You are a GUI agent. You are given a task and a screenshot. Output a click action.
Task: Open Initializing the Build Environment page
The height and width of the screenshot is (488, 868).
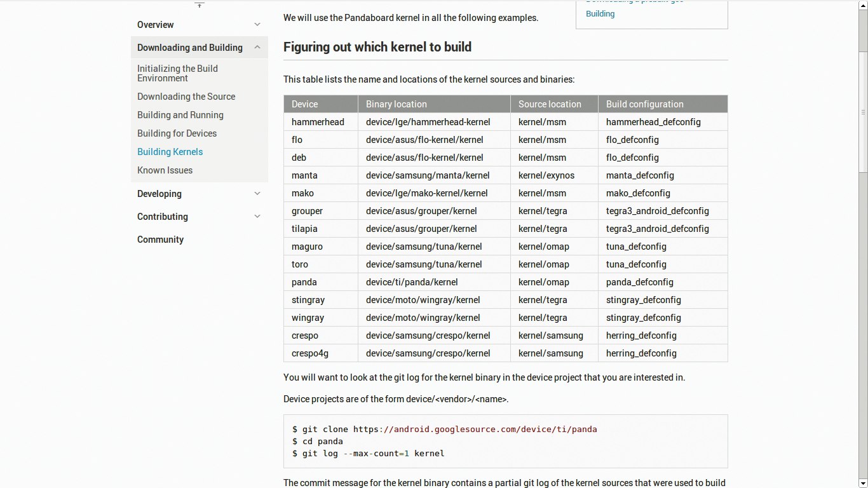[177, 73]
